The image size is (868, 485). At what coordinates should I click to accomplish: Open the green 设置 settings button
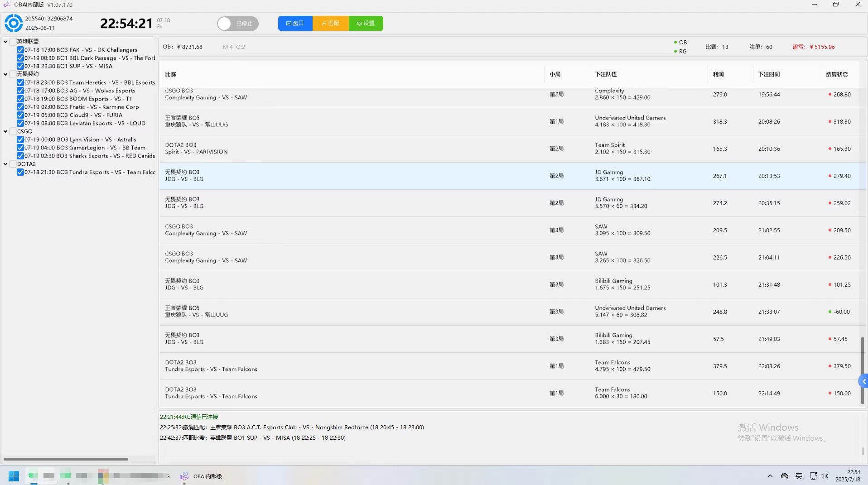(366, 24)
